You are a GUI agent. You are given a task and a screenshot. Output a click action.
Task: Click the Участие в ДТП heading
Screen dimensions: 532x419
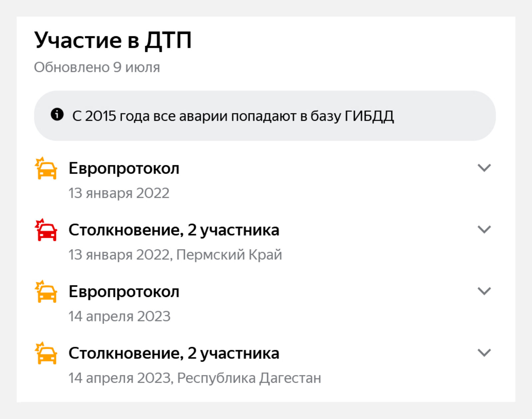click(113, 41)
